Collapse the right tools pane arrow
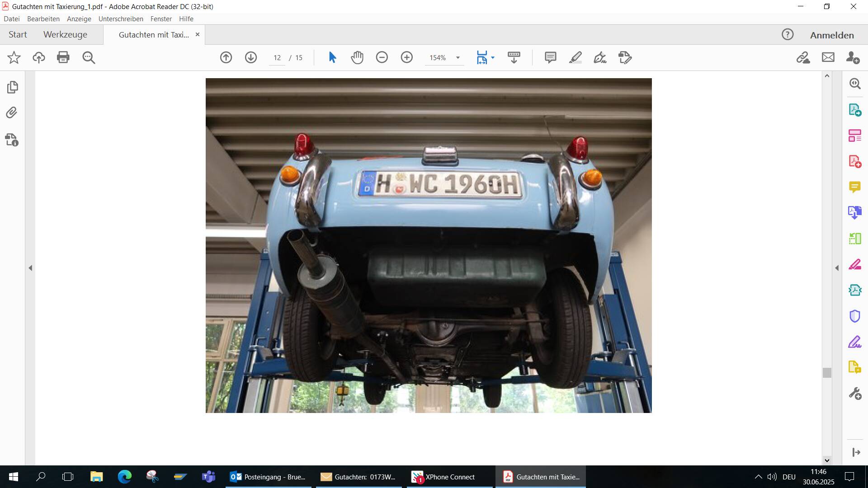 pos(837,268)
